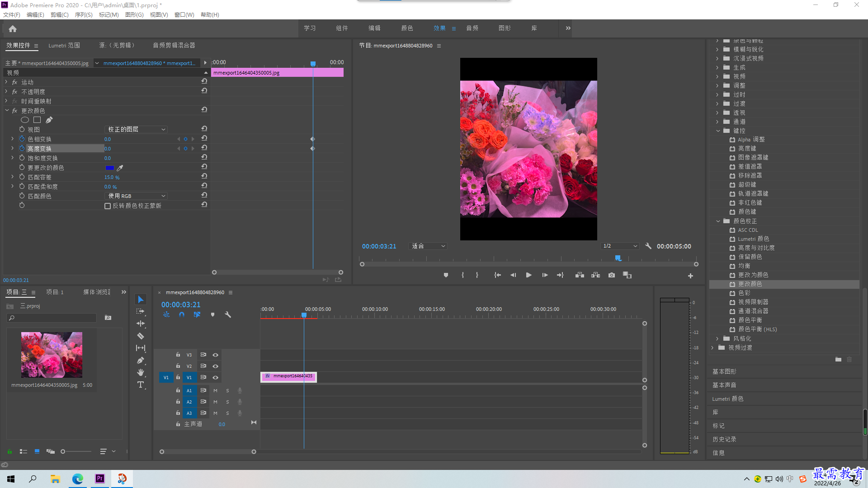Image resolution: width=868 pixels, height=488 pixels.
Task: Collapse 更改颜色 effect
Action: (x=7, y=110)
